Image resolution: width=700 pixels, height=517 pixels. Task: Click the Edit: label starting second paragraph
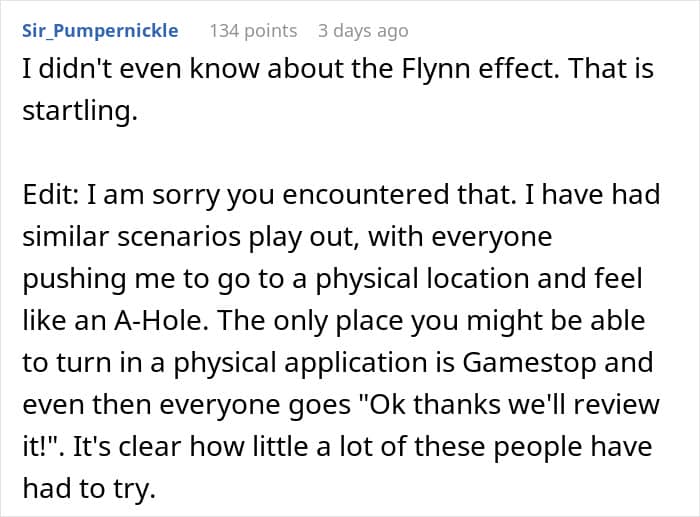[50, 195]
